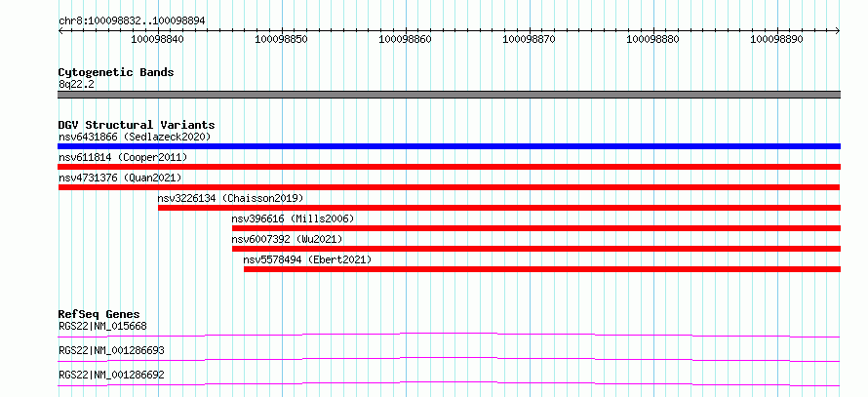This screenshot has width=868, height=397.
Task: Click the DGV Structural Variants track title
Action: [x=137, y=125]
